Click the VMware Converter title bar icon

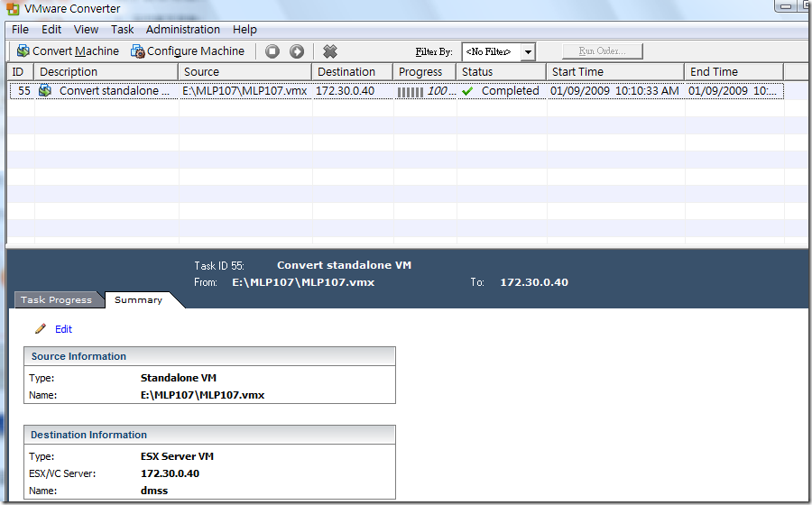pyautogui.click(x=13, y=9)
